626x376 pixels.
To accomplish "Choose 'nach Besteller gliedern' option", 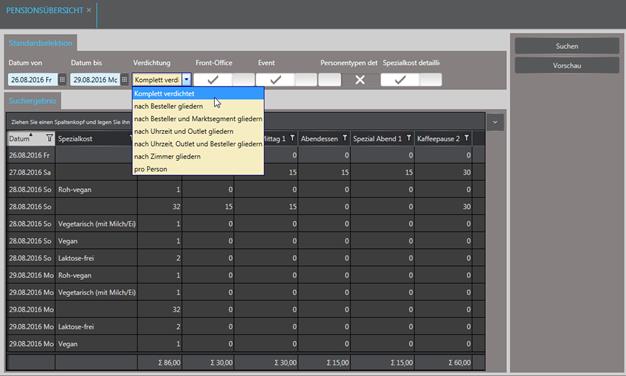I will point(198,106).
